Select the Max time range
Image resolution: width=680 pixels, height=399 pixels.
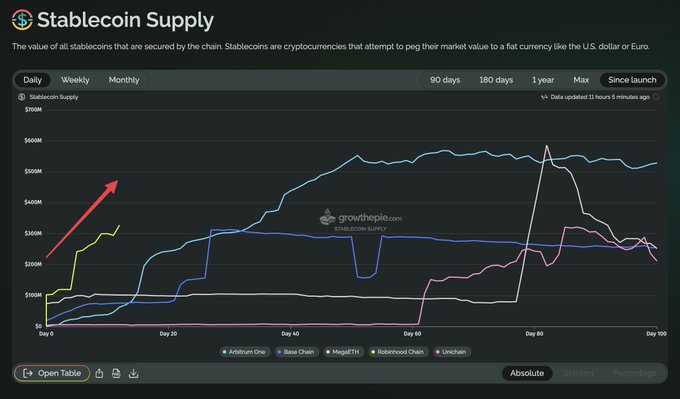(x=581, y=80)
